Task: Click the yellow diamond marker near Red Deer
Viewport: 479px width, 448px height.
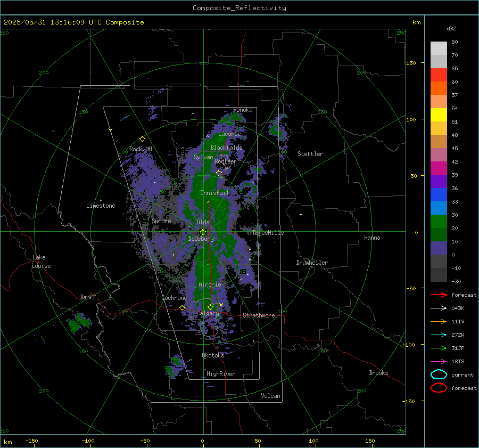Action: 219,173
